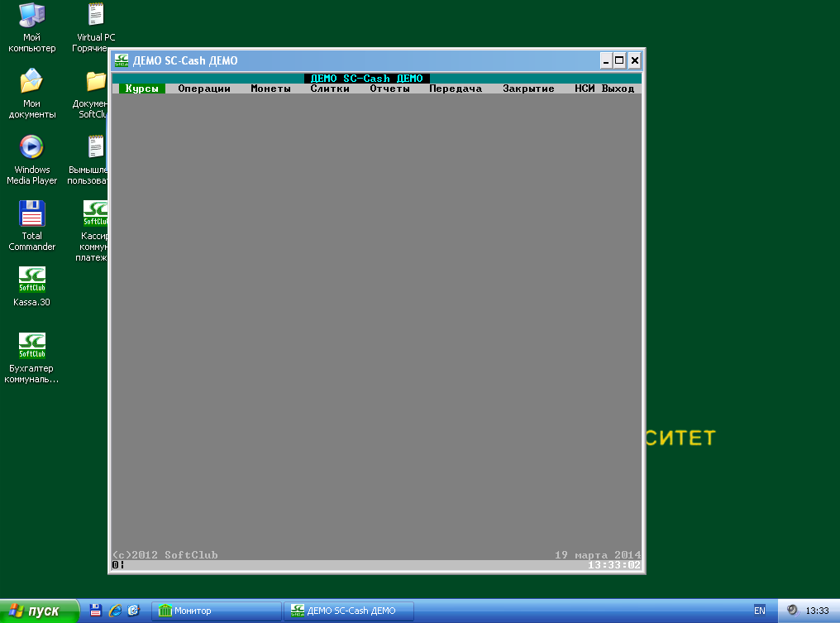Viewport: 840px width, 623px height.
Task: Open the Монеты menu
Action: pos(270,89)
